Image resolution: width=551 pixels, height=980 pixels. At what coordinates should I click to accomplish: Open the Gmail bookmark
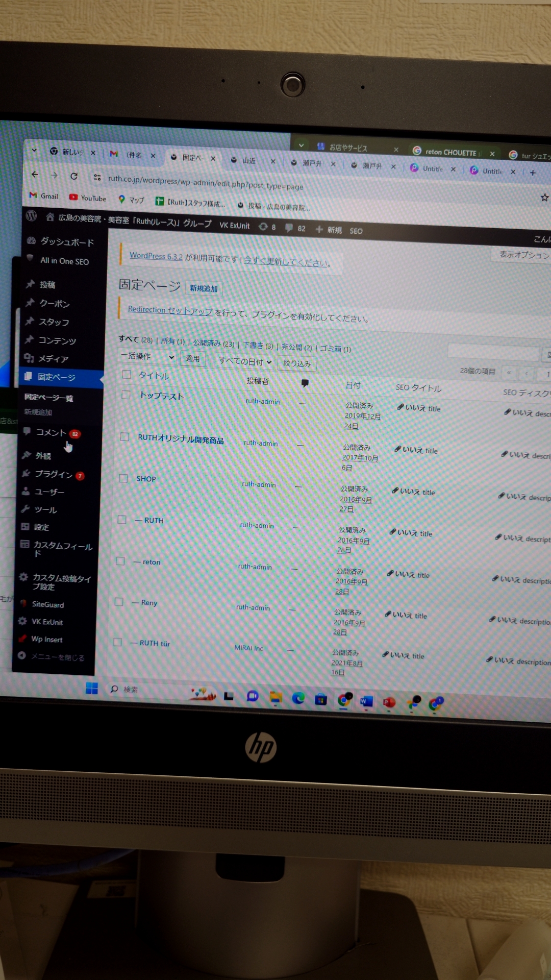[44, 195]
